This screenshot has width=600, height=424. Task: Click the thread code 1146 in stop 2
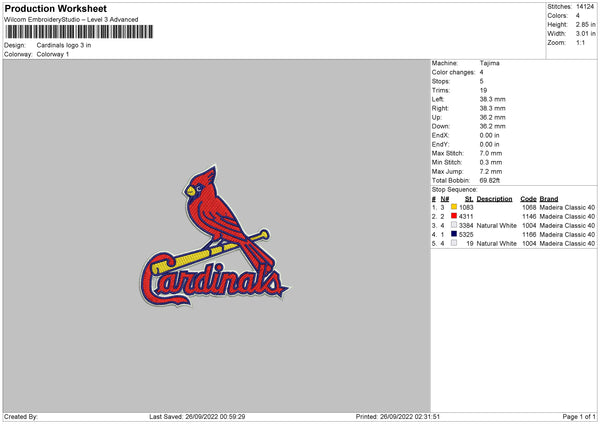529,217
